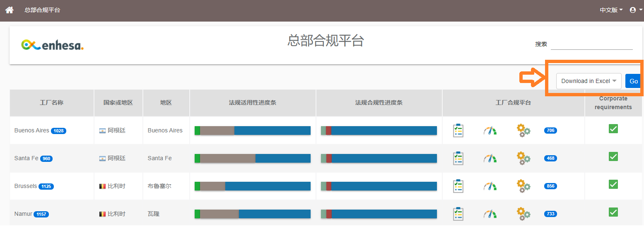Open the Santa Fe site name link
Screen dimensions: 644x227
(x=27, y=158)
